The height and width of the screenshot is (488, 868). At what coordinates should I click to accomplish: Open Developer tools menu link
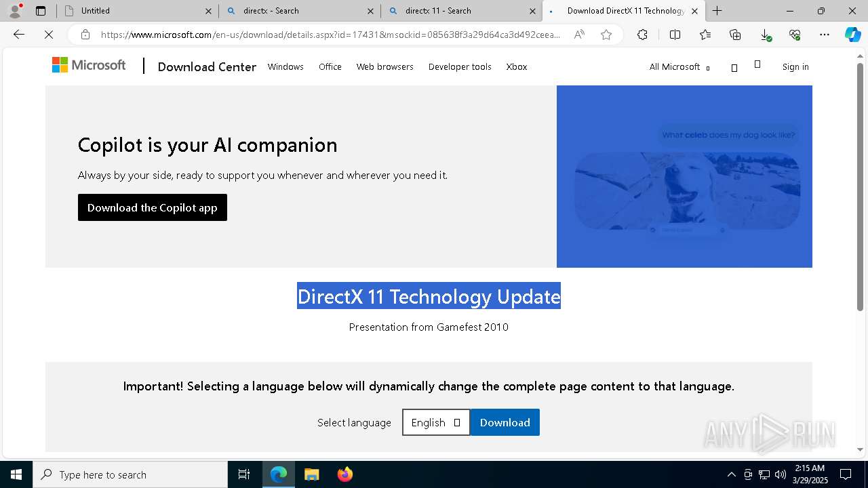pyautogui.click(x=460, y=66)
